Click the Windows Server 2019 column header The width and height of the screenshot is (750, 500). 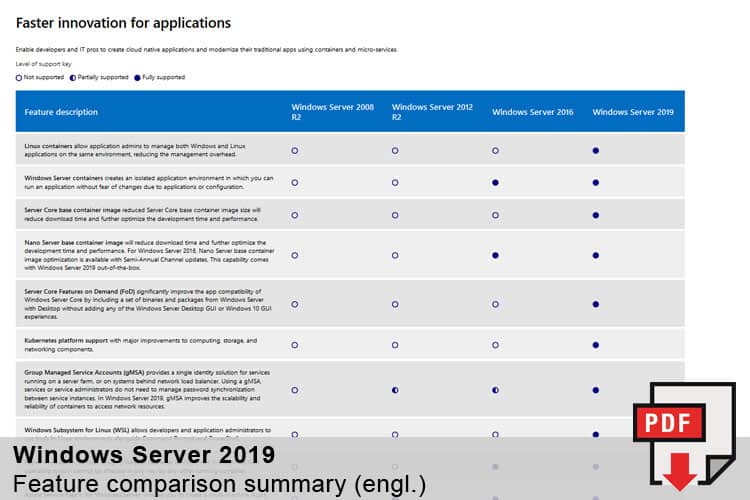coord(633,112)
